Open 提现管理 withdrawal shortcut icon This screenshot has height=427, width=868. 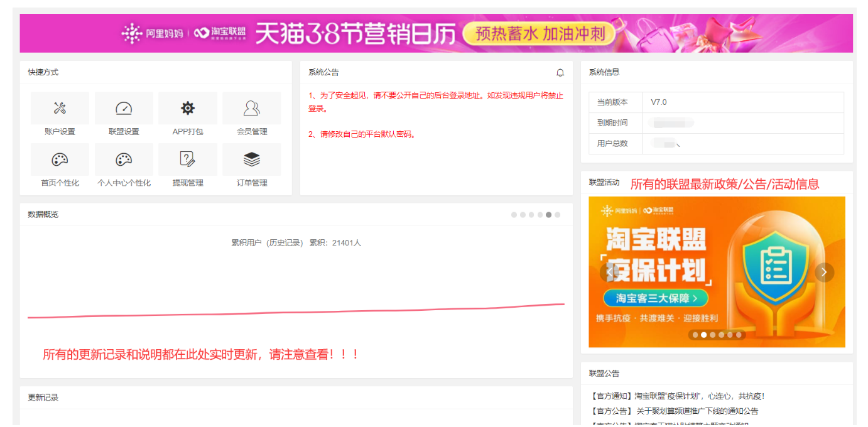pos(188,159)
